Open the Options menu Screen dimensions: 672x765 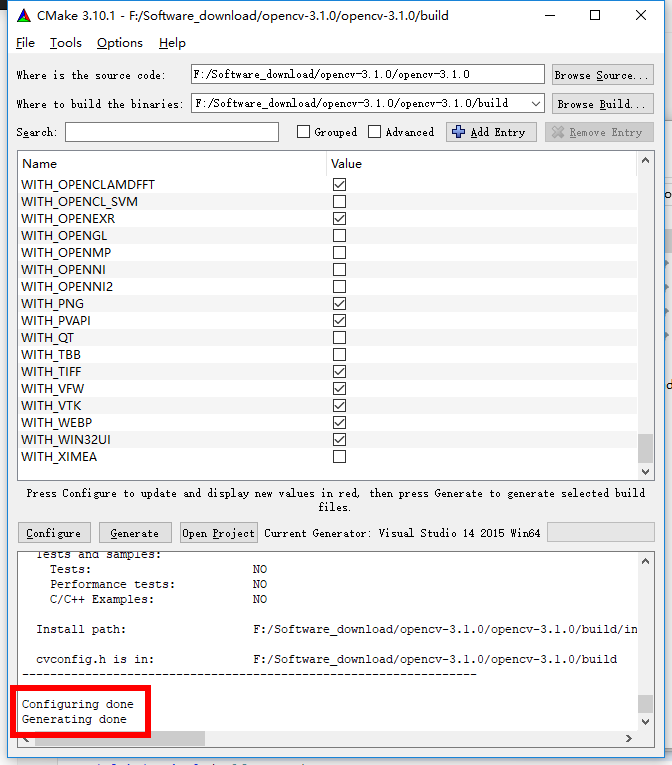pos(120,43)
